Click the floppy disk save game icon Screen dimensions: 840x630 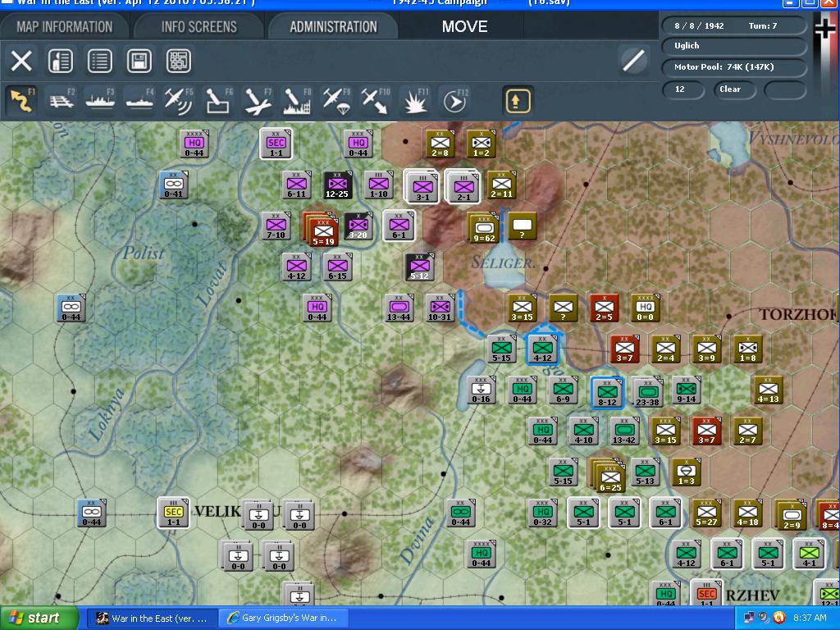click(x=139, y=61)
